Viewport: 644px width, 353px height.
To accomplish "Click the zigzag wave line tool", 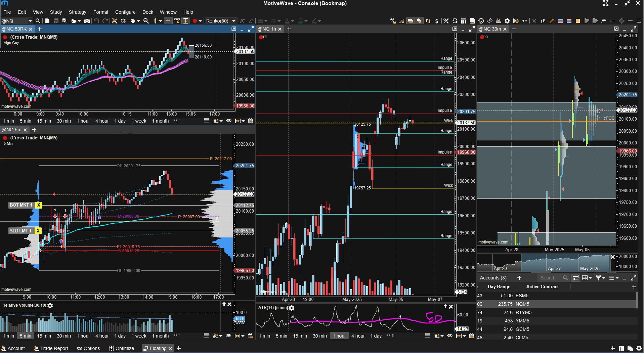I will 604,21.
